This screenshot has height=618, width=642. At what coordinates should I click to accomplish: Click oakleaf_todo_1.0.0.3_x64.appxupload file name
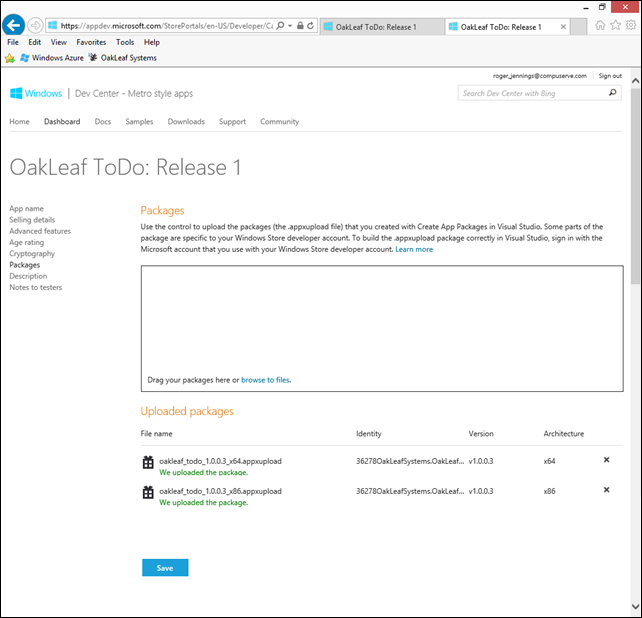(x=220, y=461)
